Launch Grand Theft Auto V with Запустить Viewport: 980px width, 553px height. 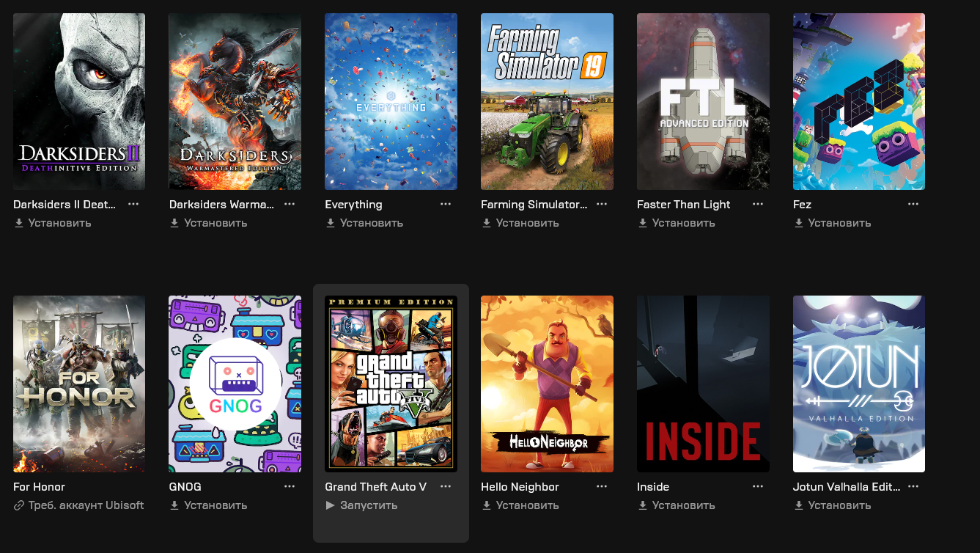pyautogui.click(x=361, y=505)
